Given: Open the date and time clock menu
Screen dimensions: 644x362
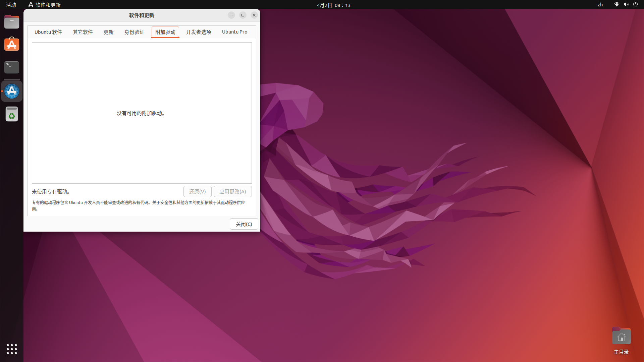Looking at the screenshot, I should pyautogui.click(x=333, y=5).
